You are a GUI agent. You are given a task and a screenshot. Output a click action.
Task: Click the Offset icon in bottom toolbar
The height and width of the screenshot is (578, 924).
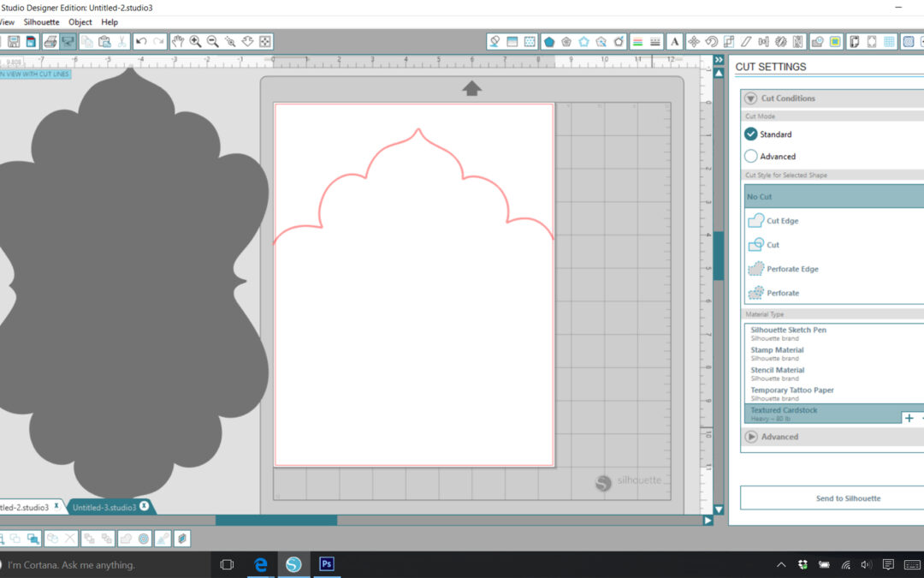[143, 539]
